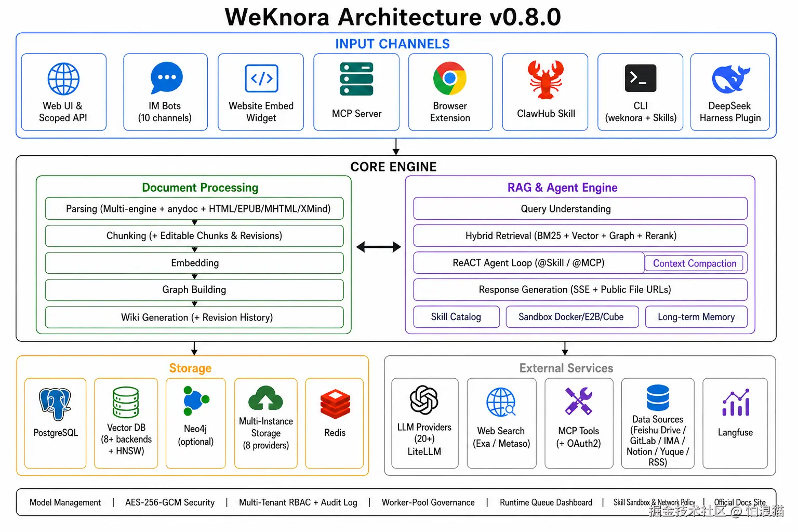The image size is (798, 532).
Task: Select the "ReACT Agent Loop (@Skill / @MCP)" text
Action: (x=528, y=263)
